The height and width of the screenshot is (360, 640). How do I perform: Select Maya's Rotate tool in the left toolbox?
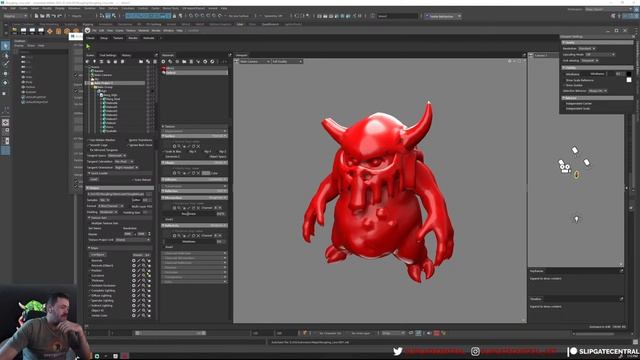pos(5,83)
